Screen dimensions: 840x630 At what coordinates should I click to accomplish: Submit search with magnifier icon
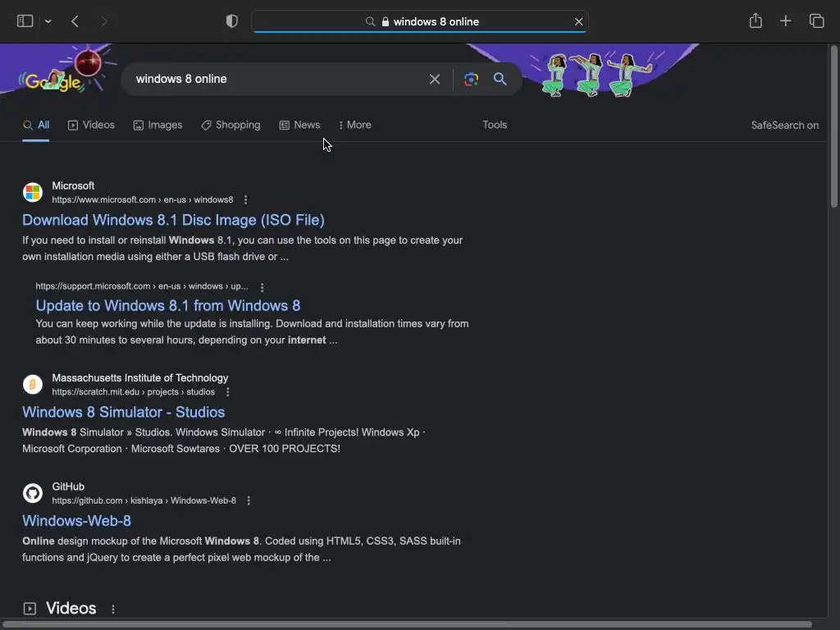click(500, 80)
